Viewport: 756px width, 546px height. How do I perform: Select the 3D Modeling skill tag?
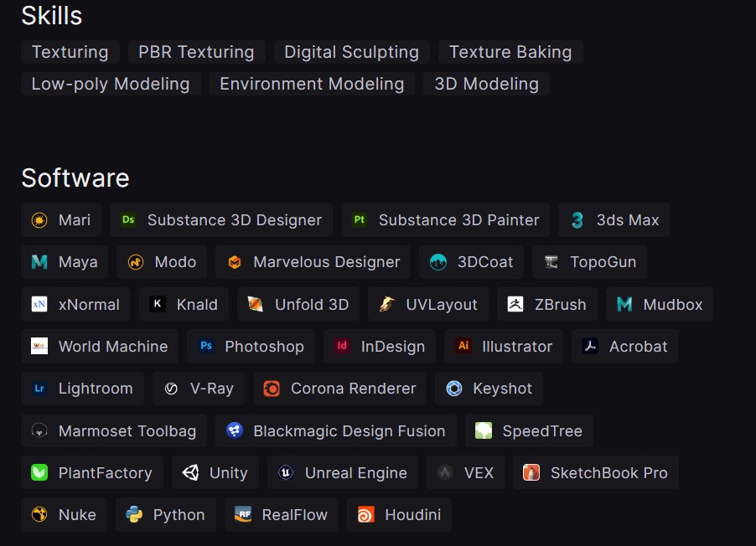click(x=486, y=84)
